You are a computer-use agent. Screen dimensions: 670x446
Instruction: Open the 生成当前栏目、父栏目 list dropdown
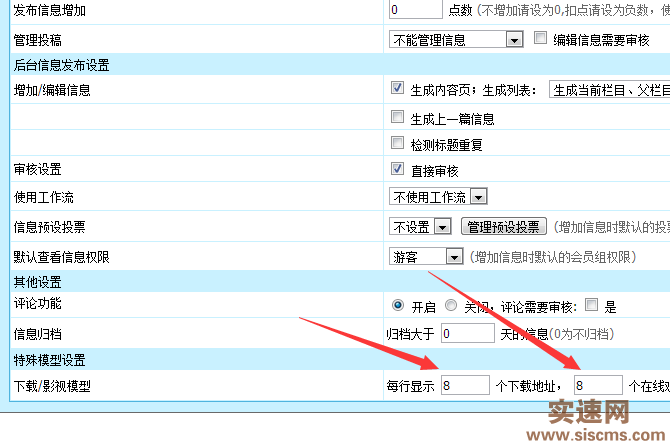(609, 90)
